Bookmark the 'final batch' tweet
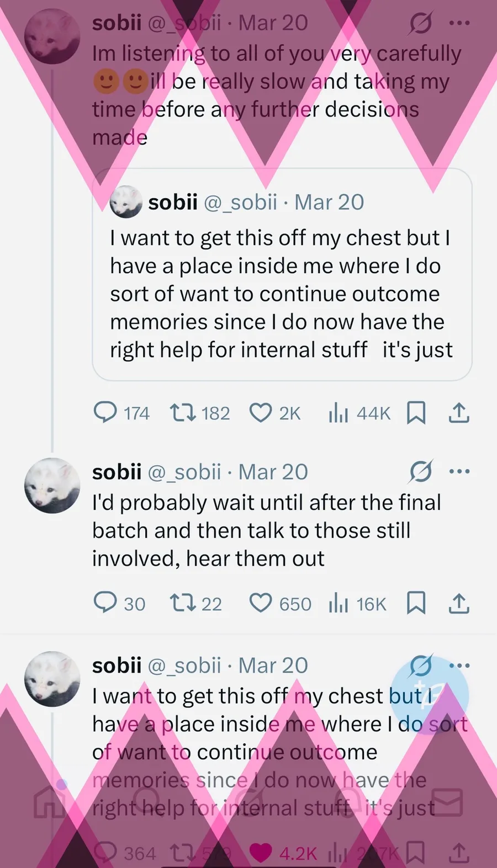The image size is (497, 868). (x=416, y=603)
